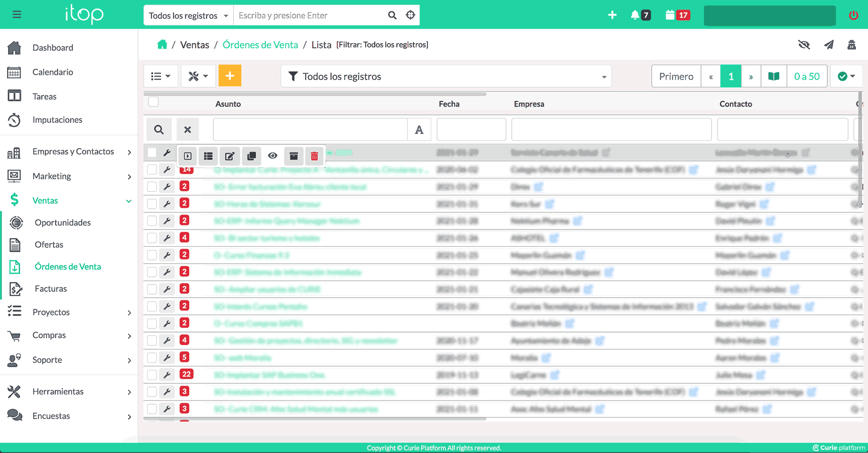Viewport: 868px width, 453px height.
Task: Click the red trash delete icon in row toolbar
Action: coord(314,156)
